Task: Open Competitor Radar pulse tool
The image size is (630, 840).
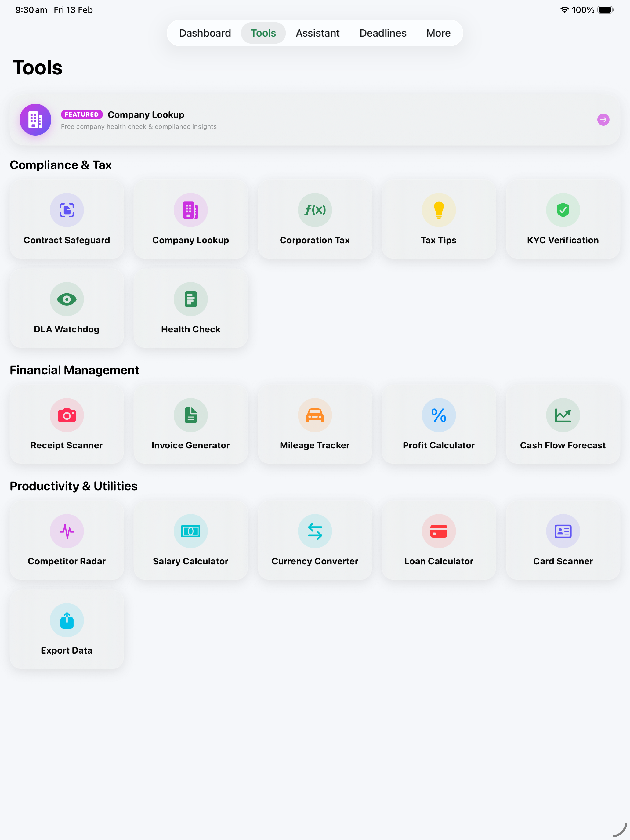Action: (x=67, y=540)
